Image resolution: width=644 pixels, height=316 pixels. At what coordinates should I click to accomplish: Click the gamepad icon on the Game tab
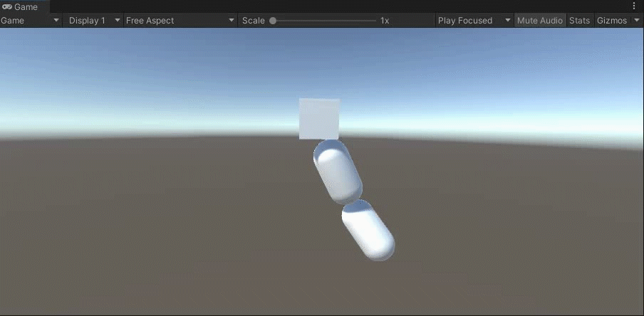point(7,7)
